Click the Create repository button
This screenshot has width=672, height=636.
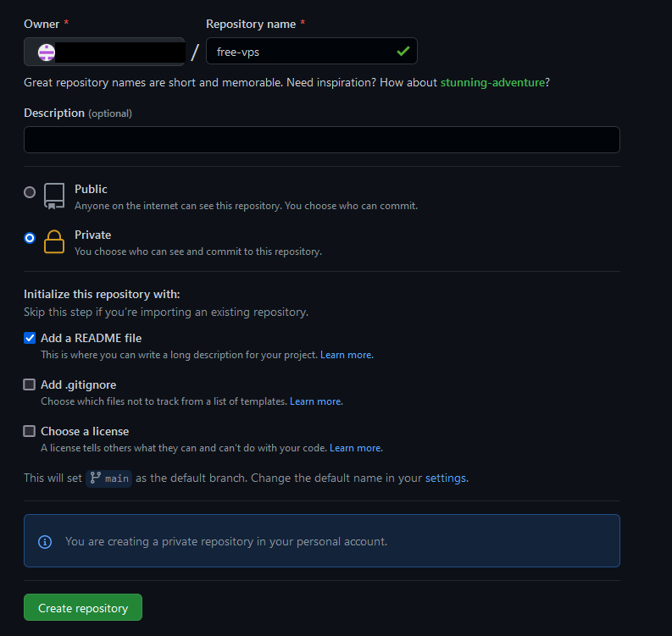(x=83, y=608)
